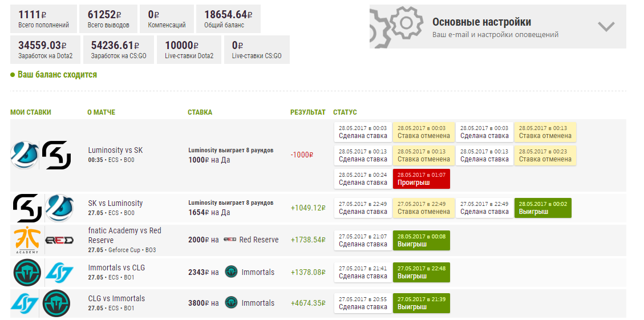Viewport: 644px width, 320px height.
Task: Click Выигрыш badge dated 28.05.2017 в 00:02
Action: coord(542,208)
